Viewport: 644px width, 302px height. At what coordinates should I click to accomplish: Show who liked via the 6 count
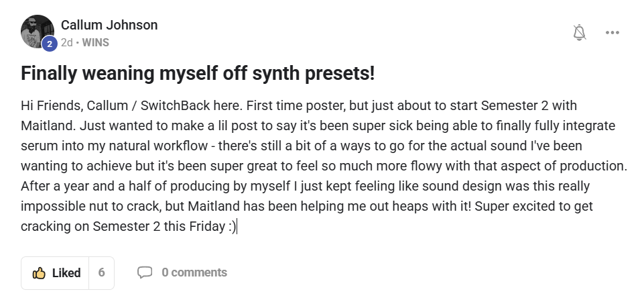tap(101, 272)
